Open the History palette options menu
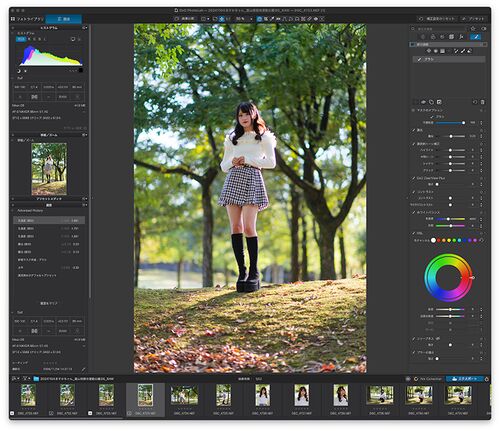This screenshot has width=500, height=431. (85, 205)
